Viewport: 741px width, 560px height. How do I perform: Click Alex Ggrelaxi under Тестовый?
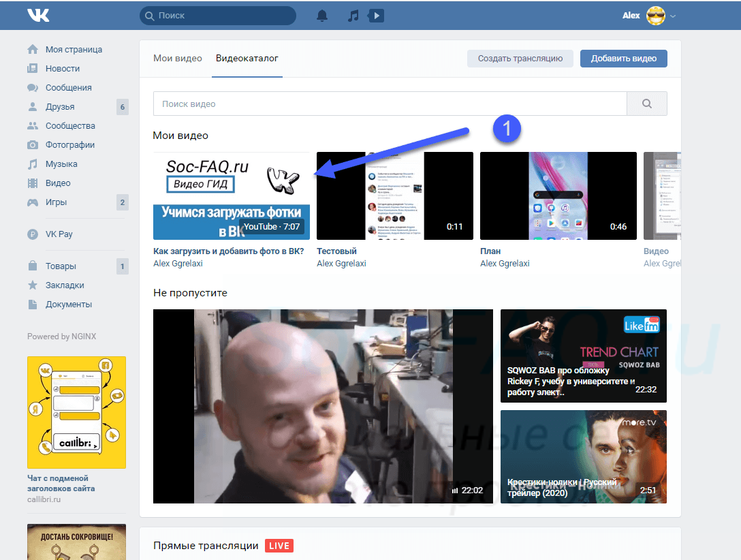pyautogui.click(x=341, y=263)
